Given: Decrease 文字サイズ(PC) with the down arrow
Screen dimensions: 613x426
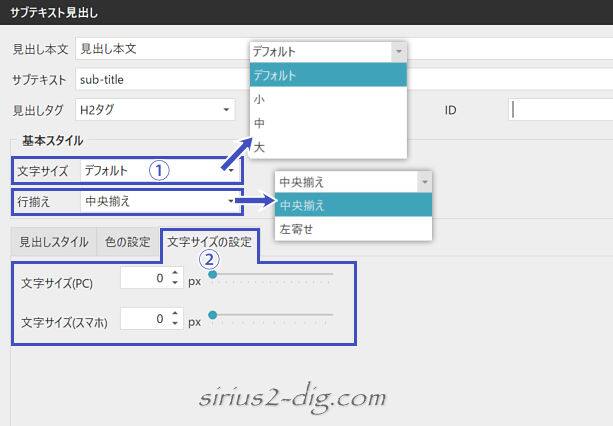Looking at the screenshot, I should click(x=175, y=284).
